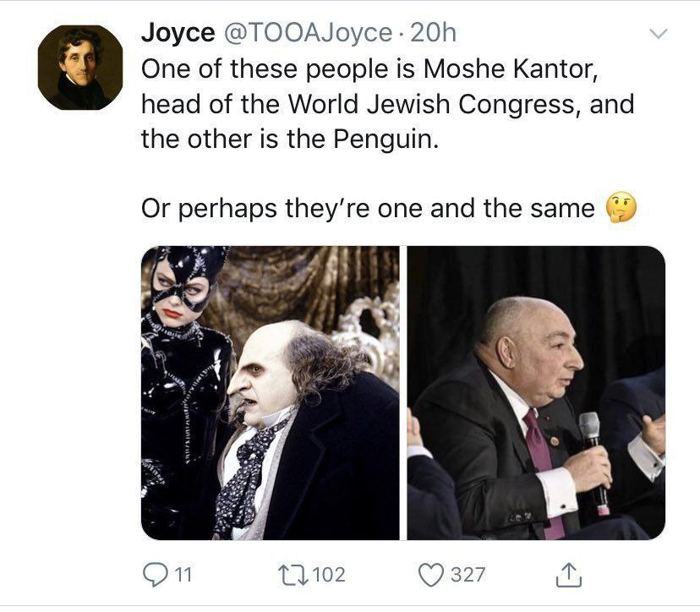Image resolution: width=700 pixels, height=612 pixels.
Task: Open the left attached photo
Action: pos(270,392)
